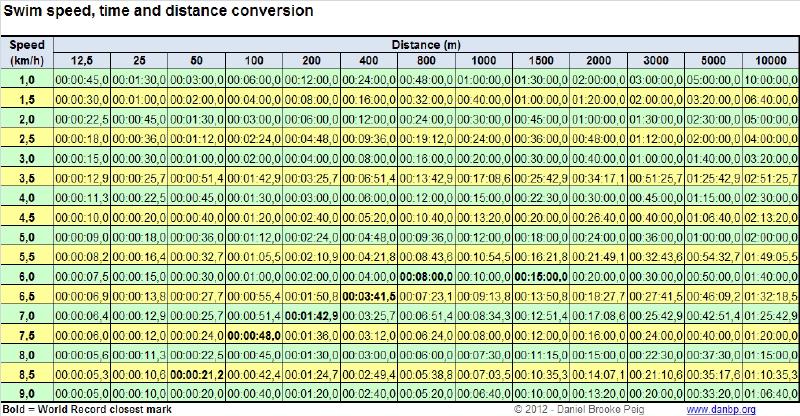800x416 pixels.
Task: Select the 6,0 speed row header
Action: tap(27, 276)
